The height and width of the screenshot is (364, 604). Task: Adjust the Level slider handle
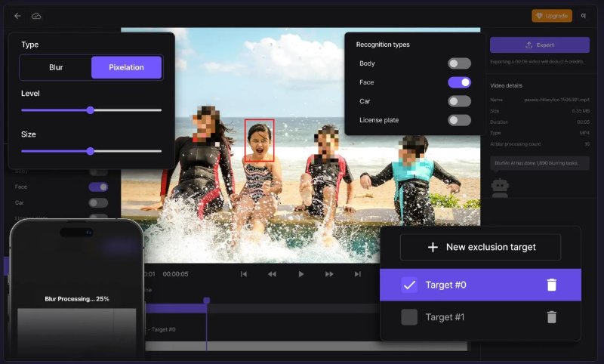coord(90,110)
